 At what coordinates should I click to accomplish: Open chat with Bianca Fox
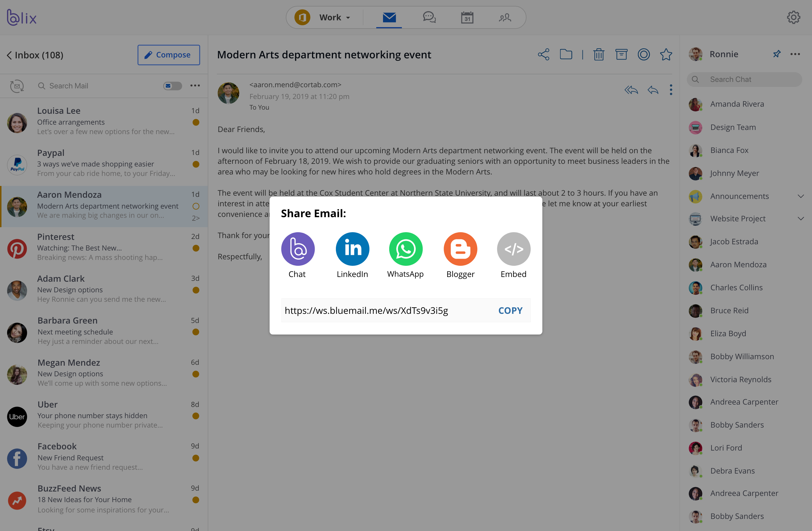coord(745,151)
